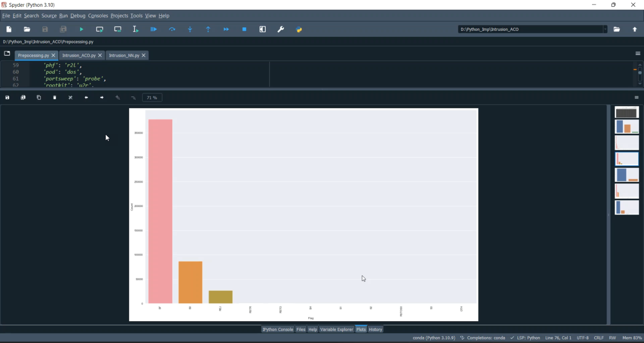644x343 pixels.
Task: Open the PYTHONPATH manager Python icon
Action: [299, 29]
